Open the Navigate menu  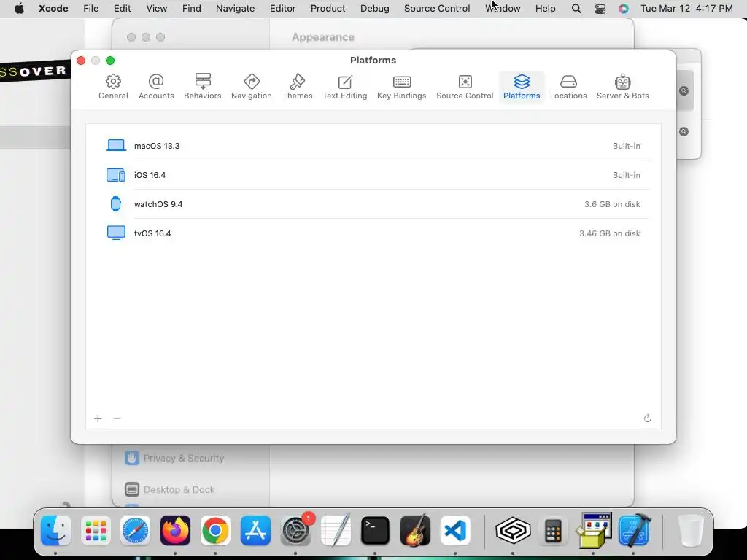(x=236, y=9)
